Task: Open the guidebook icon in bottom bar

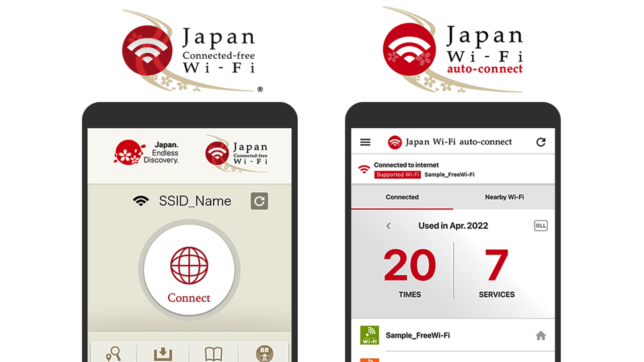Action: click(x=213, y=354)
